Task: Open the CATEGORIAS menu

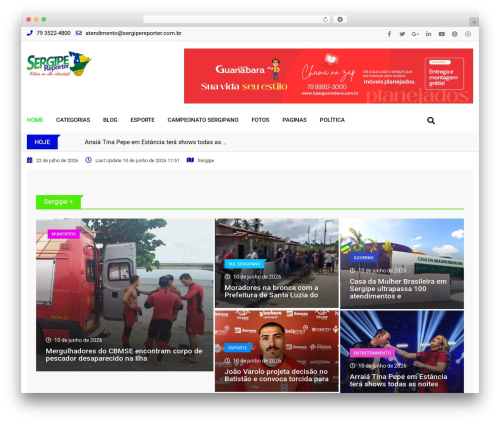Action: click(73, 120)
